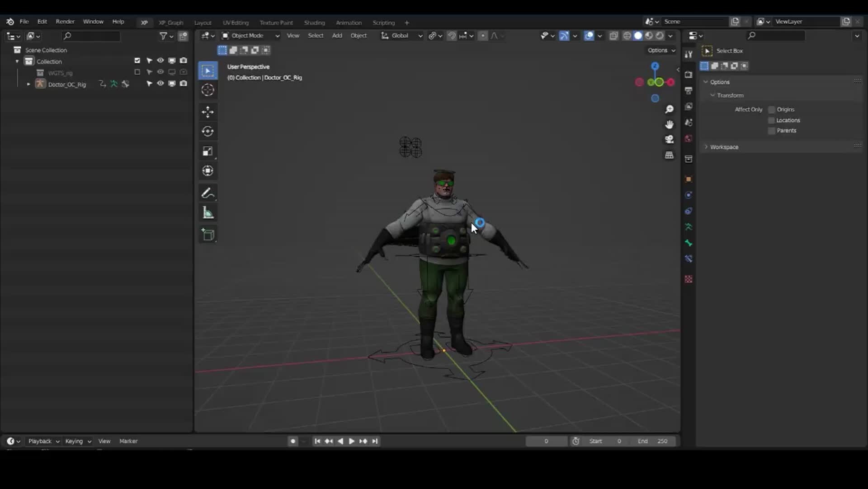
Task: Open the Output Properties tab
Action: click(x=689, y=90)
